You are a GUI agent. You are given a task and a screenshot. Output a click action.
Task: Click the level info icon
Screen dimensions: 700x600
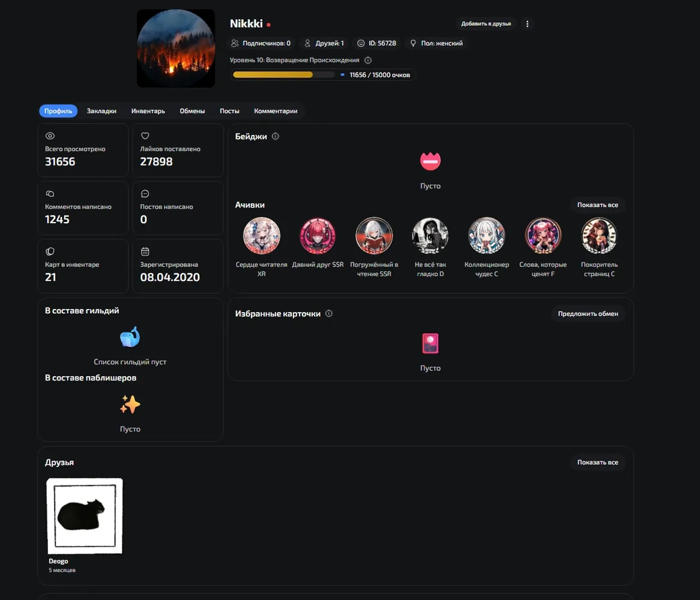[368, 60]
